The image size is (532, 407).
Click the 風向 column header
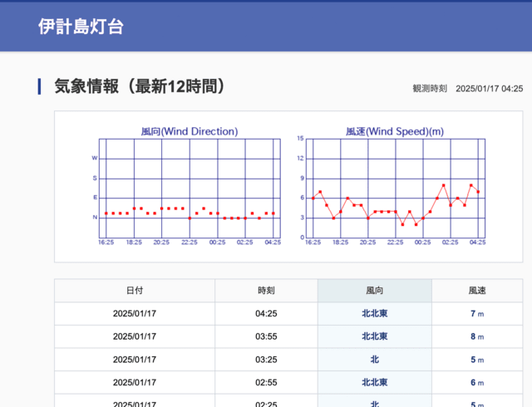click(x=375, y=291)
